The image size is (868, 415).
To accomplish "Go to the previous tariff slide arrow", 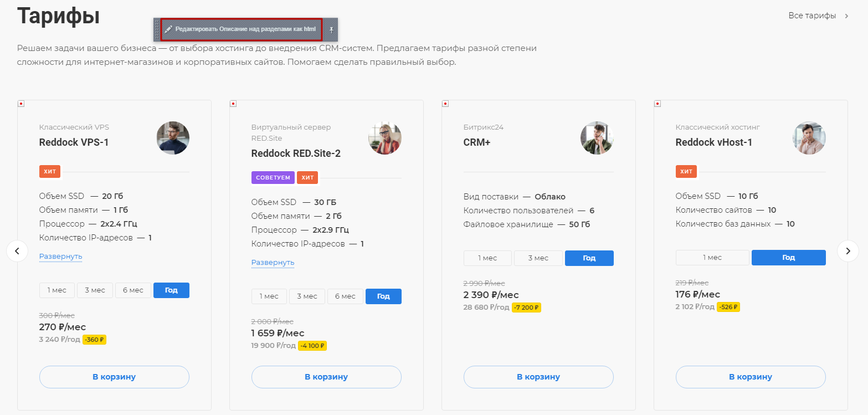I will point(17,251).
